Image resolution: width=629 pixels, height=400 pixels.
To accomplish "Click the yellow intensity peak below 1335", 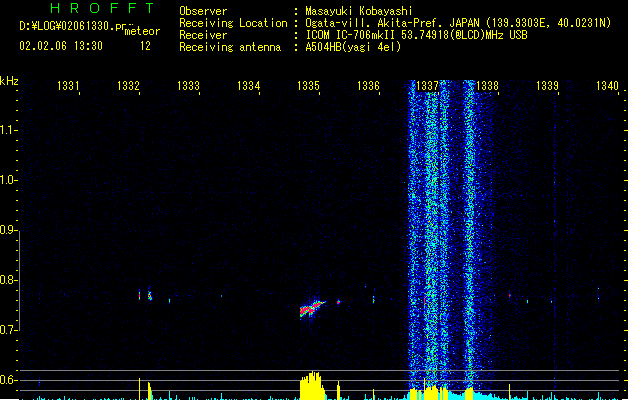I will (312, 385).
